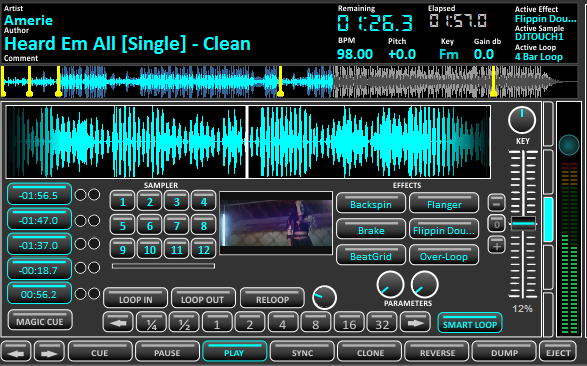This screenshot has width=587, height=366.
Task: Trigger sampler pad 7
Action: [176, 226]
